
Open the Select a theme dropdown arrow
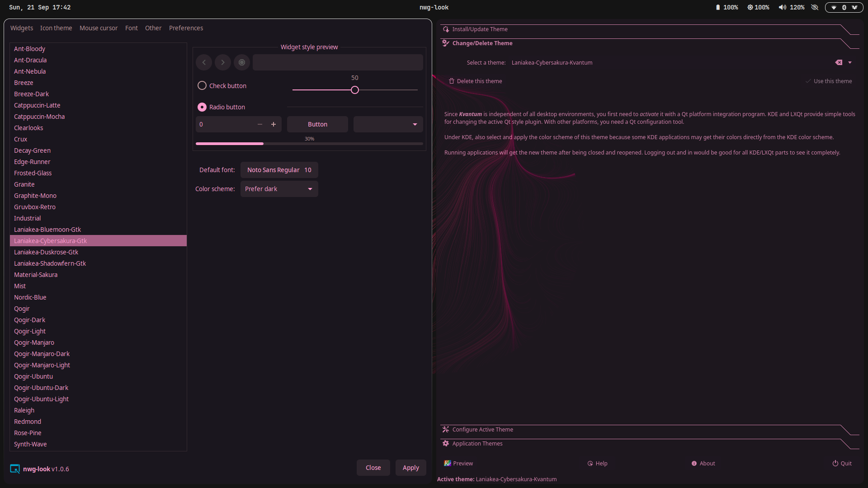[x=850, y=63]
